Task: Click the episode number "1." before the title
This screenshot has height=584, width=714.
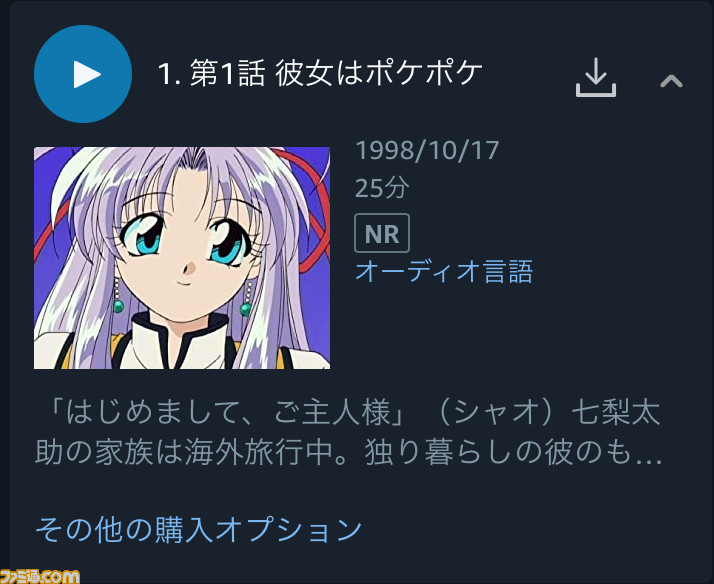Action: [x=169, y=74]
